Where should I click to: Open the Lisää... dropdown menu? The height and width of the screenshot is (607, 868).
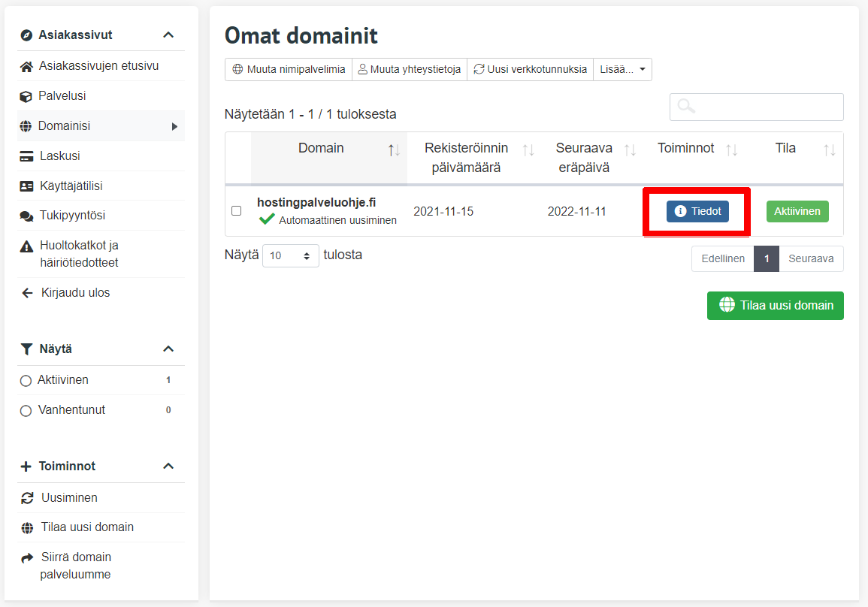[x=622, y=69]
